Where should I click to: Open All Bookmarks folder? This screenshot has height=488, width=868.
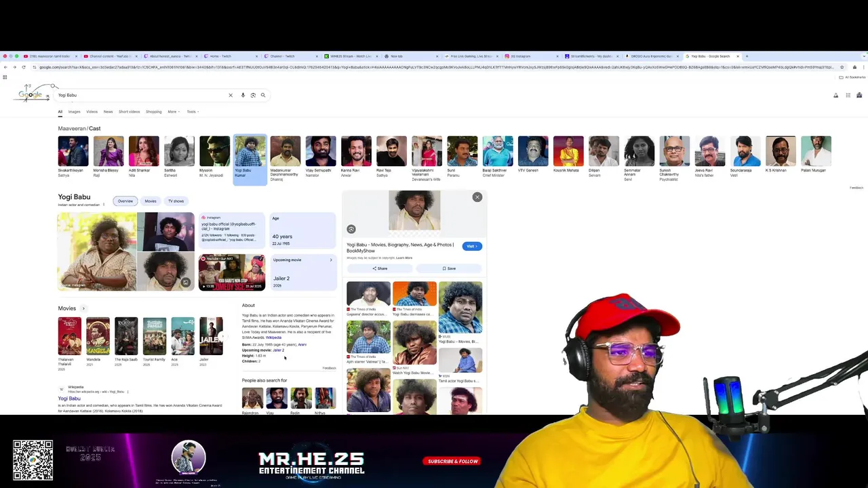point(854,77)
